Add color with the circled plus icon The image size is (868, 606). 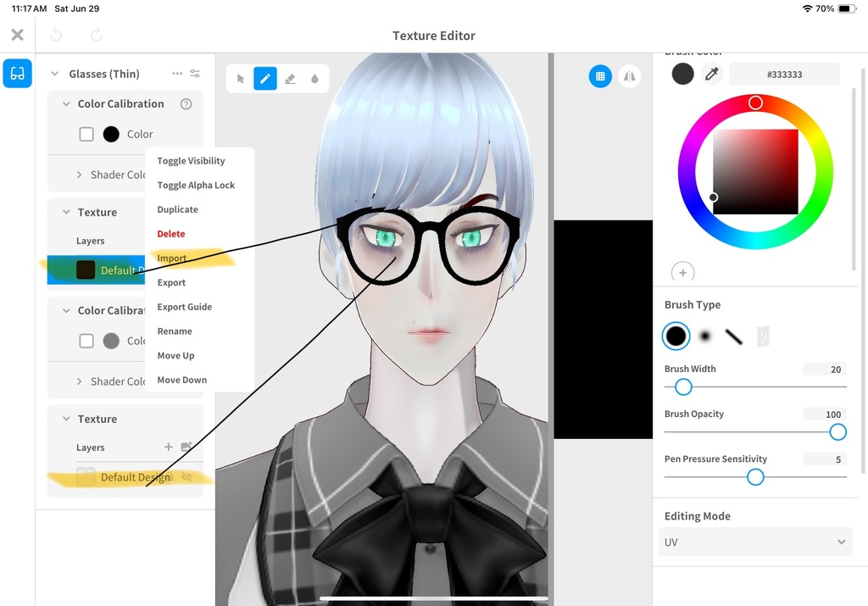[x=682, y=272]
